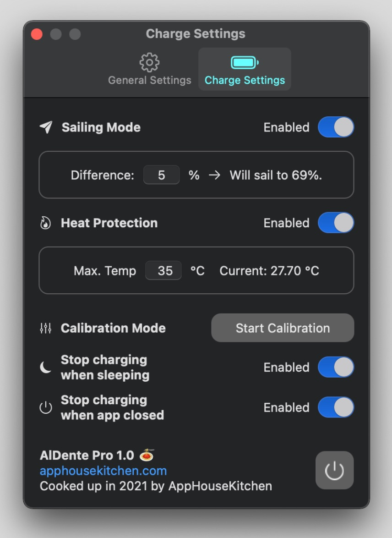Toggle Stop charging when sleeping off
The image size is (392, 538).
click(x=336, y=368)
